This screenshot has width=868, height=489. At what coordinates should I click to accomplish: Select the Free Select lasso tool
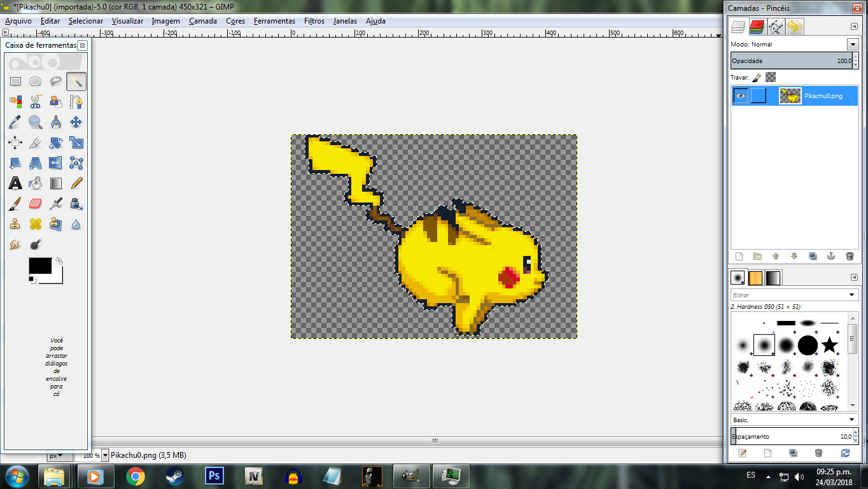(x=56, y=81)
